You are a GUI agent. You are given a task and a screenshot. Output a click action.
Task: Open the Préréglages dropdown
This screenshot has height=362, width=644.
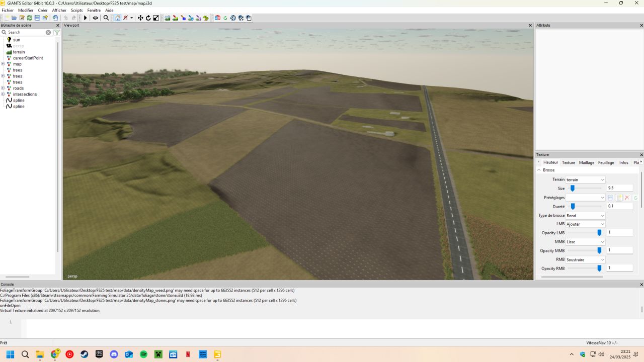(x=585, y=198)
